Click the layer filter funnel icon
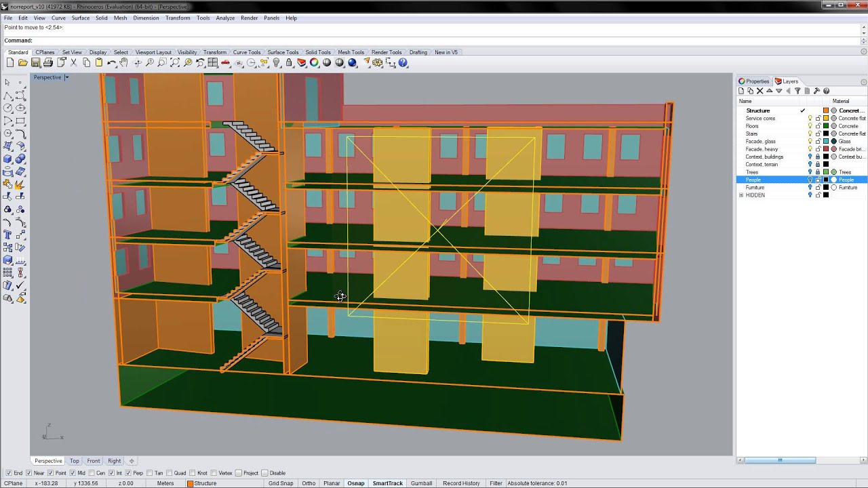This screenshot has height=488, width=868. (797, 91)
